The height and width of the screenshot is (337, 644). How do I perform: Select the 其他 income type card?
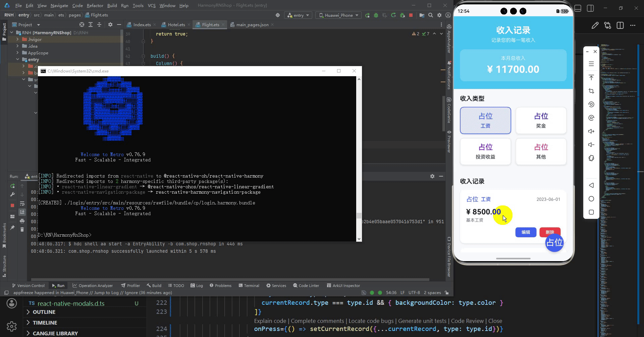coord(541,151)
